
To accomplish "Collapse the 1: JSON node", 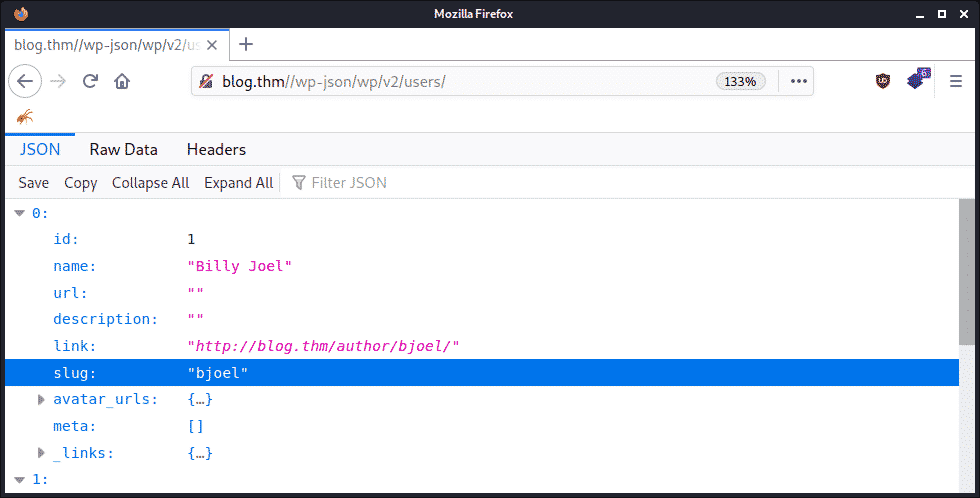I will tap(19, 480).
